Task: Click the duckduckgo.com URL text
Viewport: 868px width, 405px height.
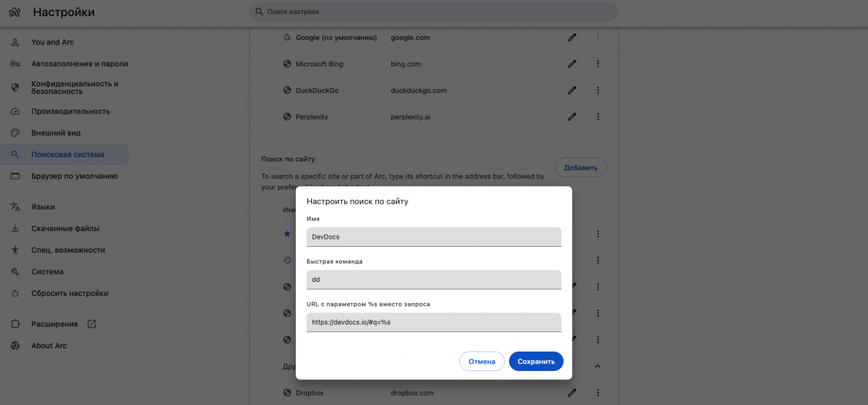Action: click(x=419, y=91)
